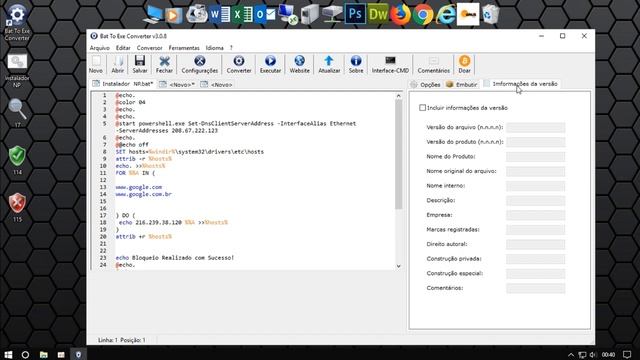This screenshot has width=640, height=360.
Task: Open the Editar menu
Action: pyautogui.click(x=123, y=48)
